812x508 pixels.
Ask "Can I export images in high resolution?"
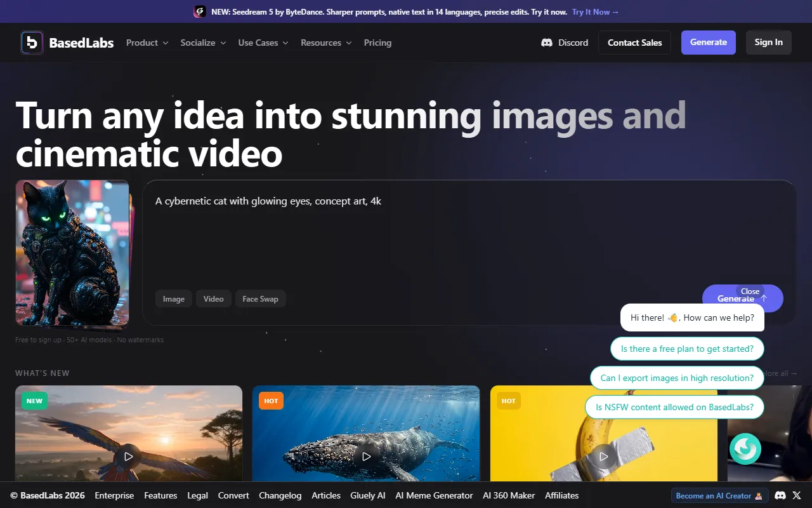click(x=677, y=378)
